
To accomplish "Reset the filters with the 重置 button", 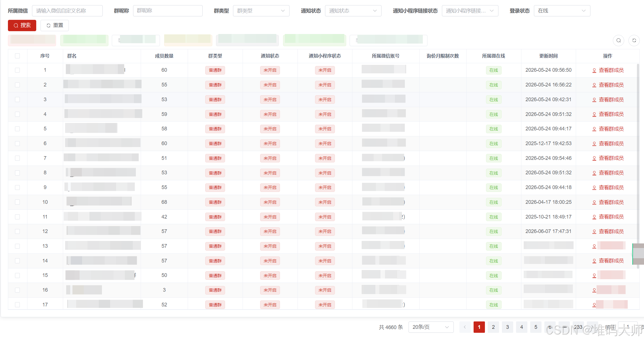I will tap(55, 26).
